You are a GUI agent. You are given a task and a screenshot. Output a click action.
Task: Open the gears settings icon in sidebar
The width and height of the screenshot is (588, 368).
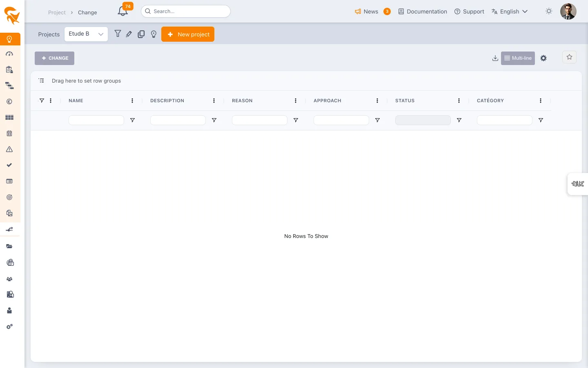point(9,327)
